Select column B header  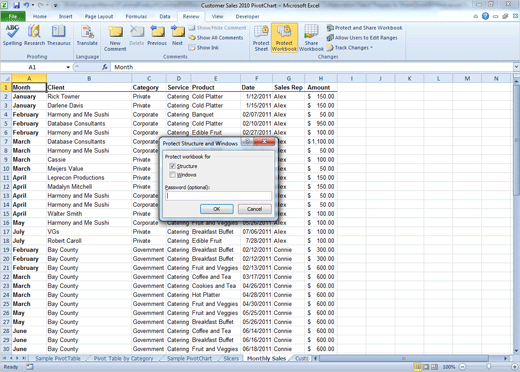coord(89,78)
